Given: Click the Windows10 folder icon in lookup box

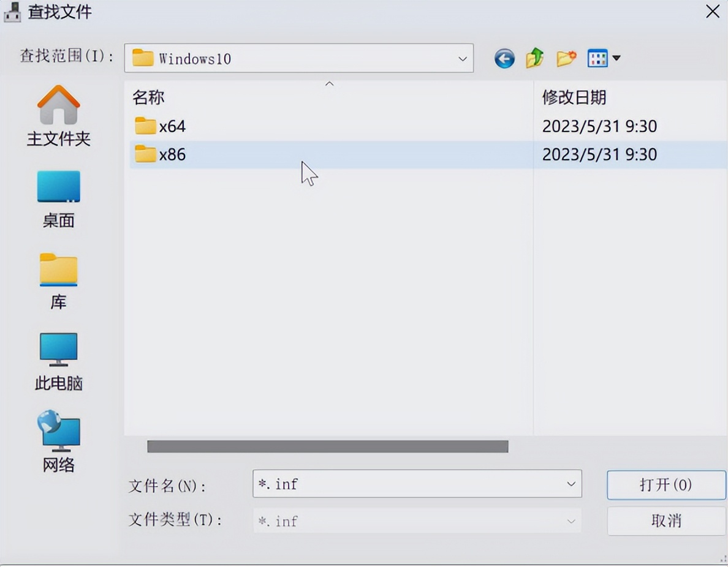Looking at the screenshot, I should pyautogui.click(x=143, y=58).
